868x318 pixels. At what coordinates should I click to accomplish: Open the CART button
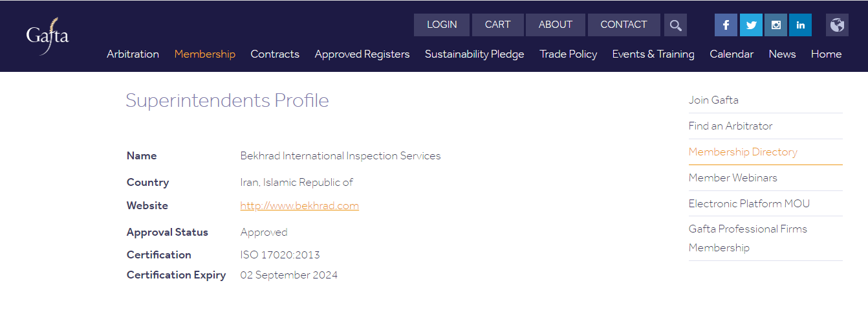point(497,25)
